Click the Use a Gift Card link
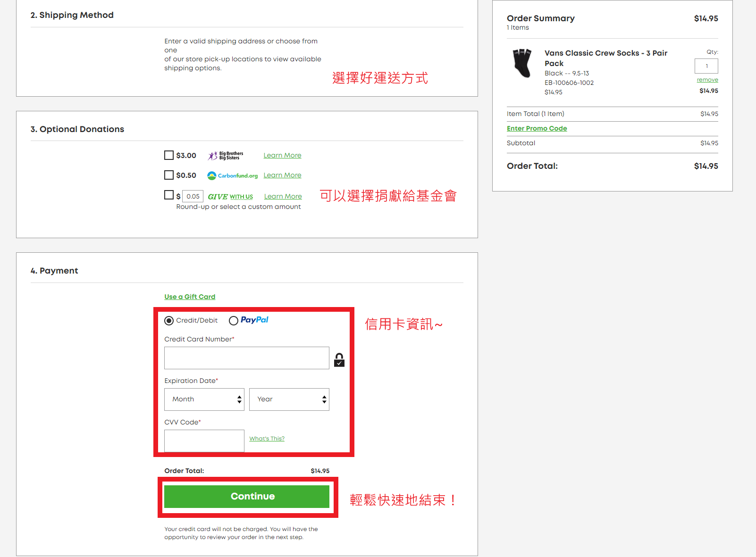This screenshot has height=557, width=756. coord(190,297)
